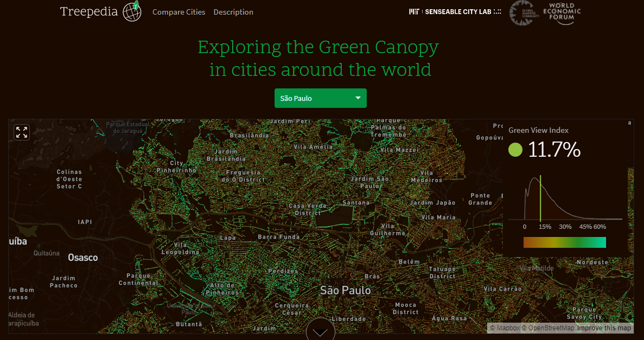This screenshot has height=340, width=644.
Task: Open the Description page
Action: point(233,11)
